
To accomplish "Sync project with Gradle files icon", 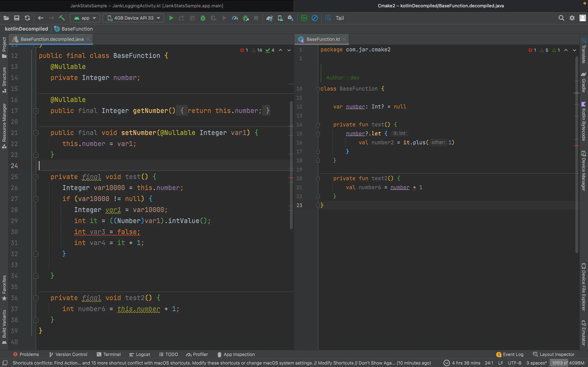I will (x=269, y=18).
